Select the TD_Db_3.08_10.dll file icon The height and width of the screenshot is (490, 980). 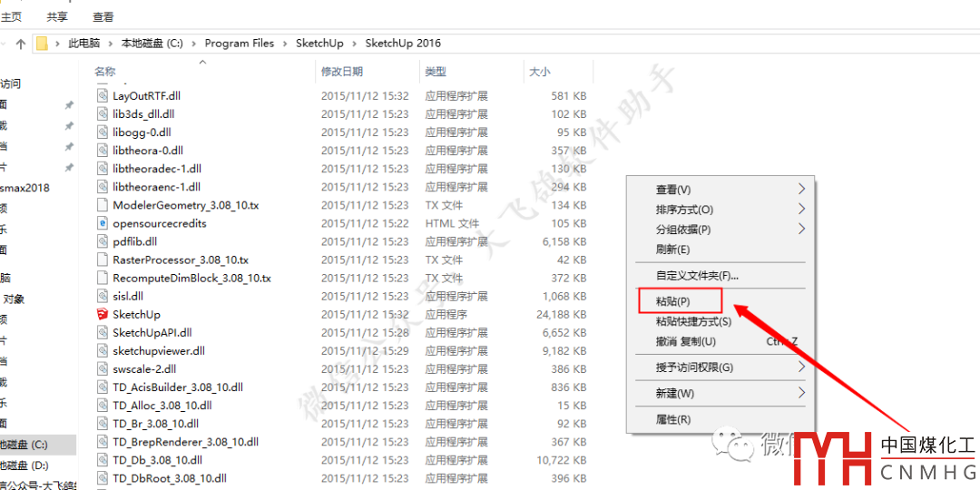[x=103, y=460]
